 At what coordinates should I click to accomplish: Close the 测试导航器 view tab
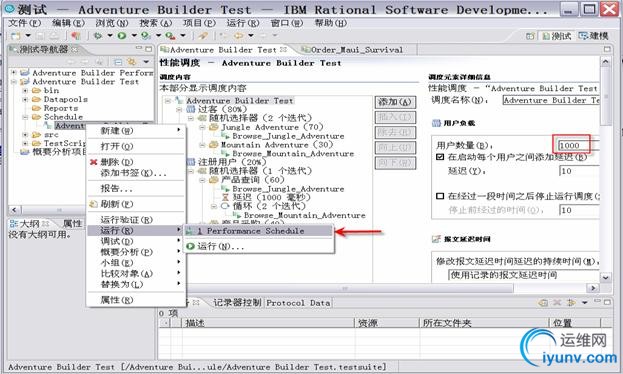[74, 49]
